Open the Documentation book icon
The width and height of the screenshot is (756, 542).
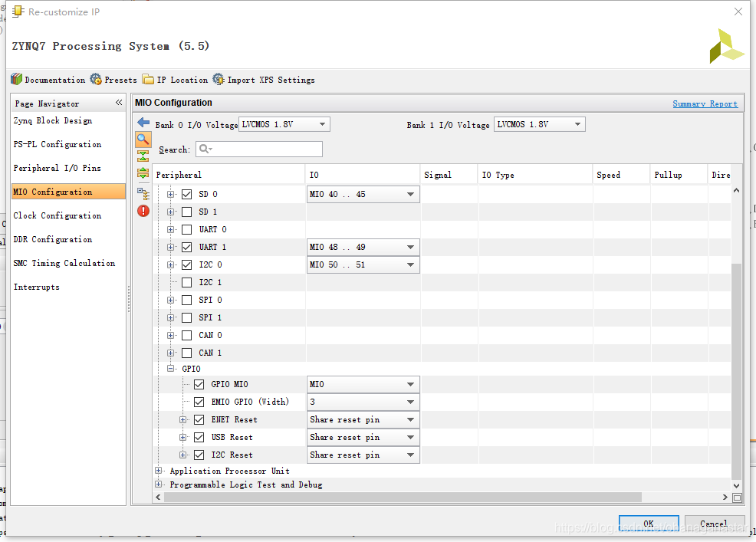click(16, 79)
